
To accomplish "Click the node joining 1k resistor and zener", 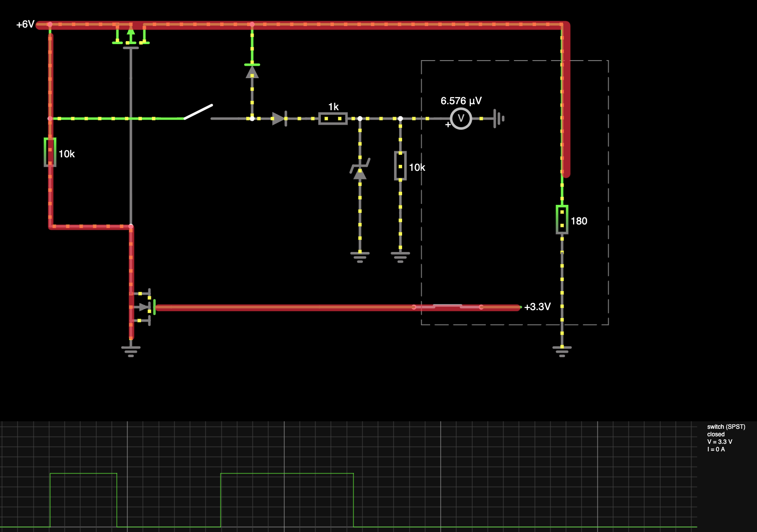I will click(x=360, y=119).
